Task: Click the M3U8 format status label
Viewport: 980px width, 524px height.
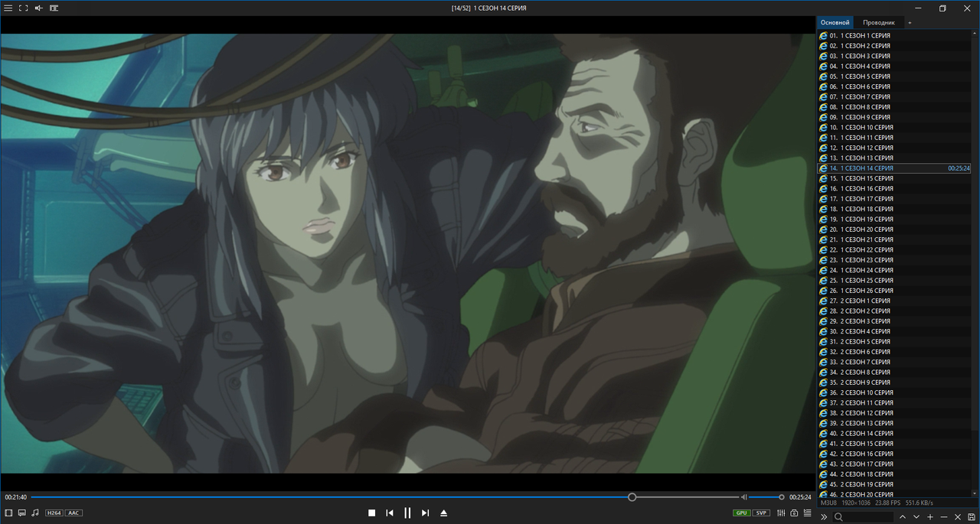Action: tap(828, 503)
